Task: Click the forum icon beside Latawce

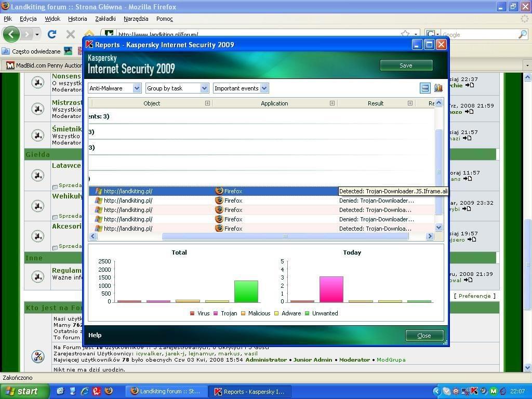Action: point(37,176)
